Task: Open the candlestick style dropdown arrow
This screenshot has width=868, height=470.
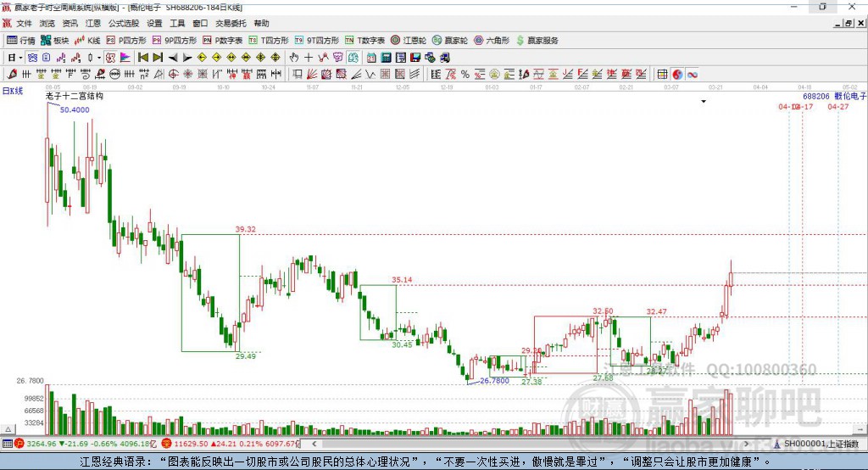Action: (x=99, y=58)
